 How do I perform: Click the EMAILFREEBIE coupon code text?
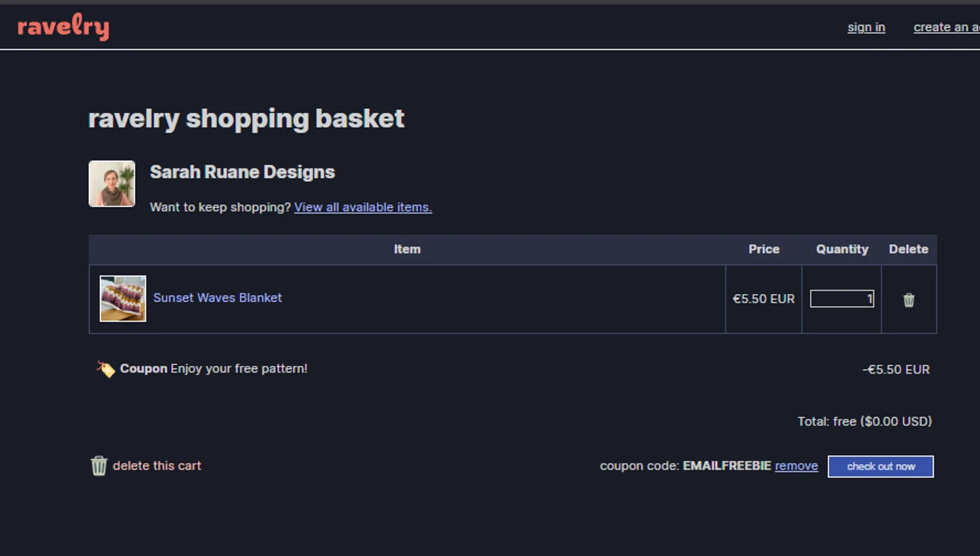pyautogui.click(x=727, y=466)
